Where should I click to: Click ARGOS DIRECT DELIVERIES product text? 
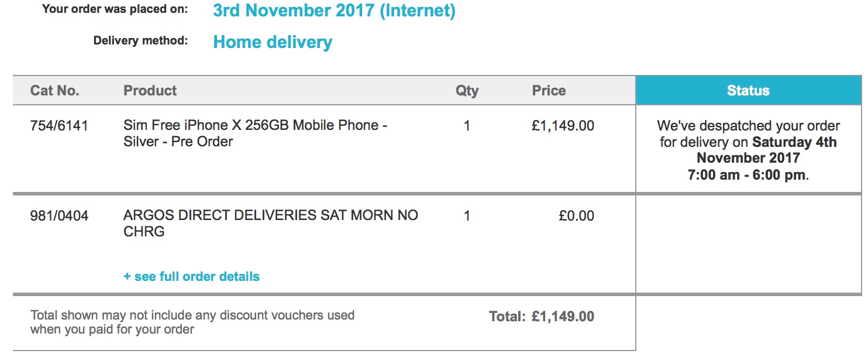click(x=271, y=224)
